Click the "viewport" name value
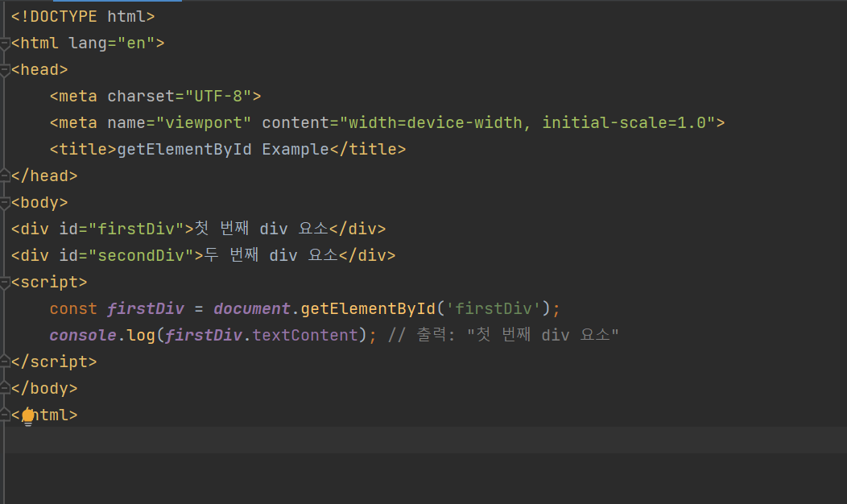 pos(204,122)
